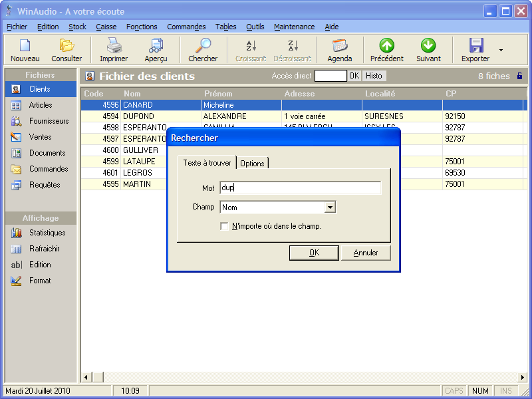532x399 pixels.
Task: Click the Nouveau toolbar icon
Action: pyautogui.click(x=25, y=46)
